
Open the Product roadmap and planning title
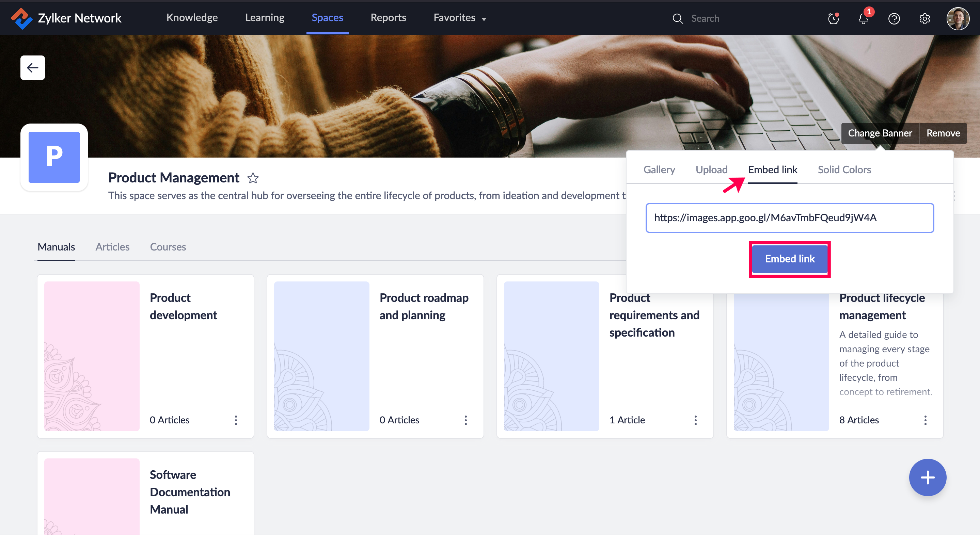(x=424, y=307)
